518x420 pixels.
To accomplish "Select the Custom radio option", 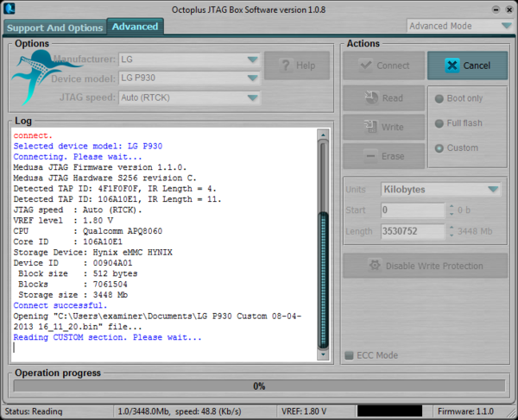I will (439, 147).
